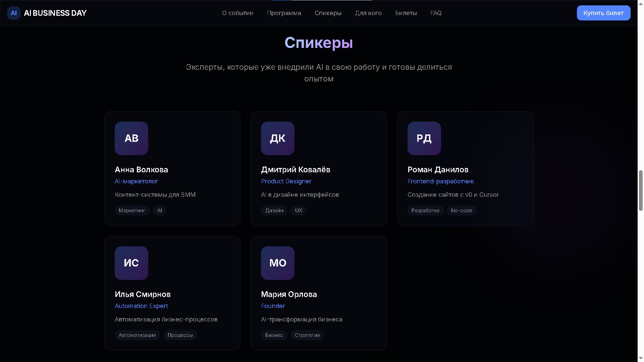Viewport: 644px width, 362px height.
Task: Click the Product Designer role label
Action: pos(286,181)
